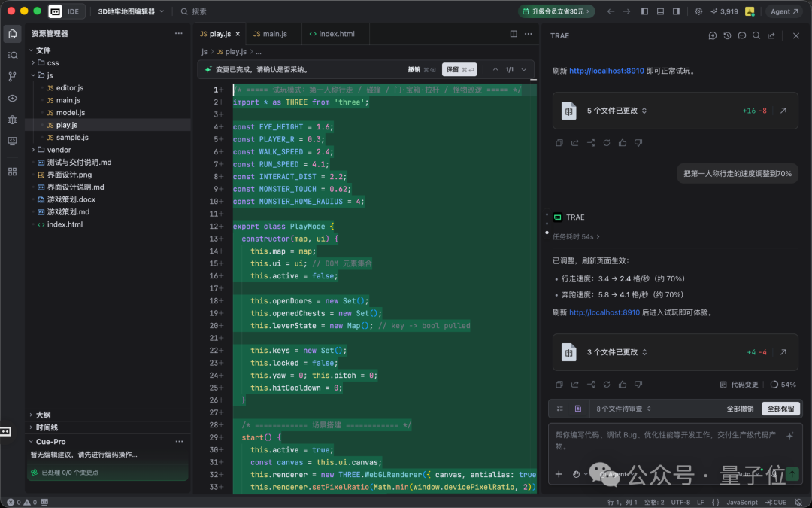Toggle the bottom panel layout button
Viewport: 812px width, 508px height.
(x=660, y=11)
